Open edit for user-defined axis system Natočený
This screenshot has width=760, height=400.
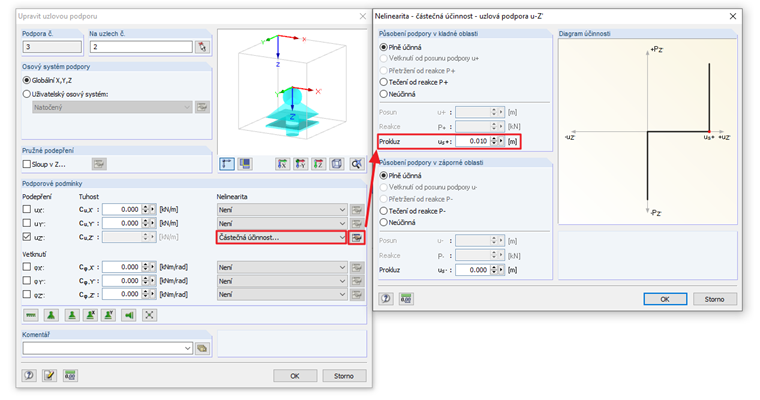click(x=202, y=107)
